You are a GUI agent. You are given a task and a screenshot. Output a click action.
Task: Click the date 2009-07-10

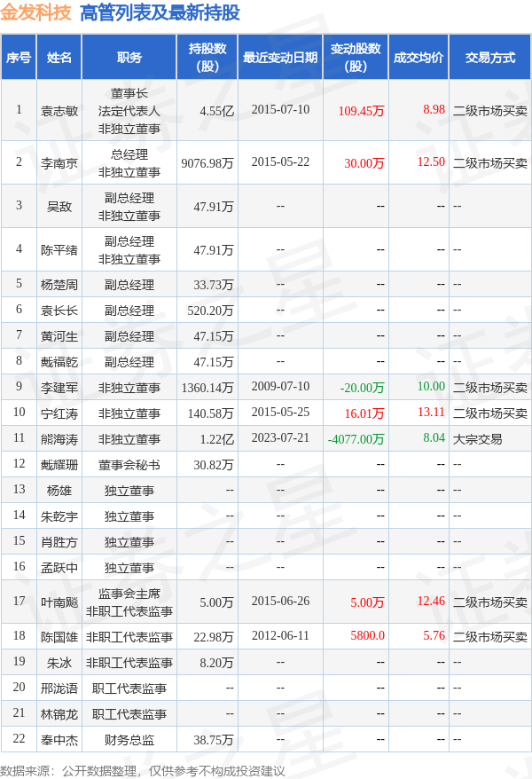point(280,386)
